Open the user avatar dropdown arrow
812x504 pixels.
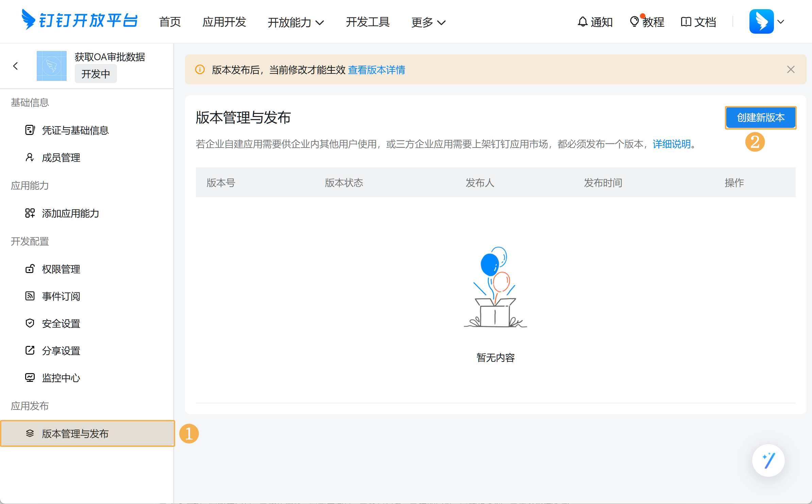point(781,22)
